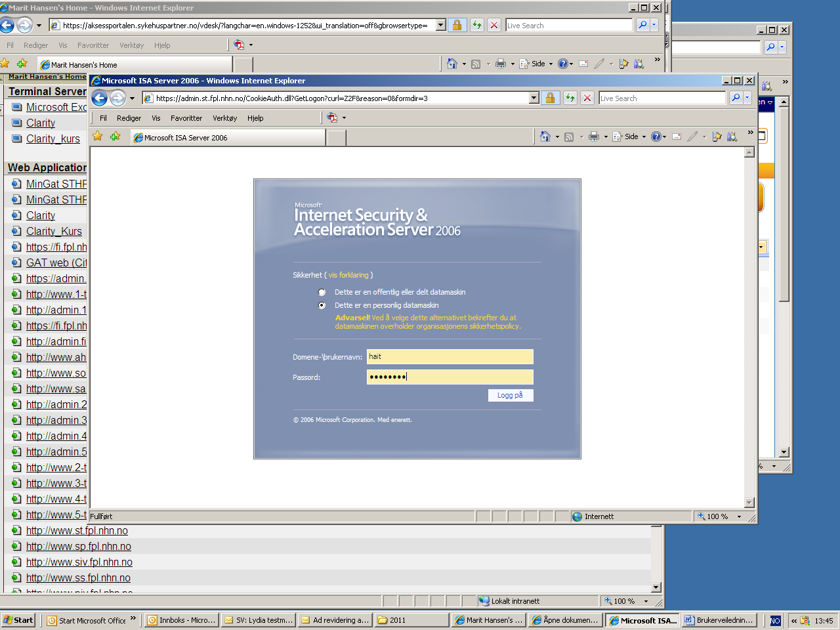
Task: Open the vis forklaring link
Action: 348,275
